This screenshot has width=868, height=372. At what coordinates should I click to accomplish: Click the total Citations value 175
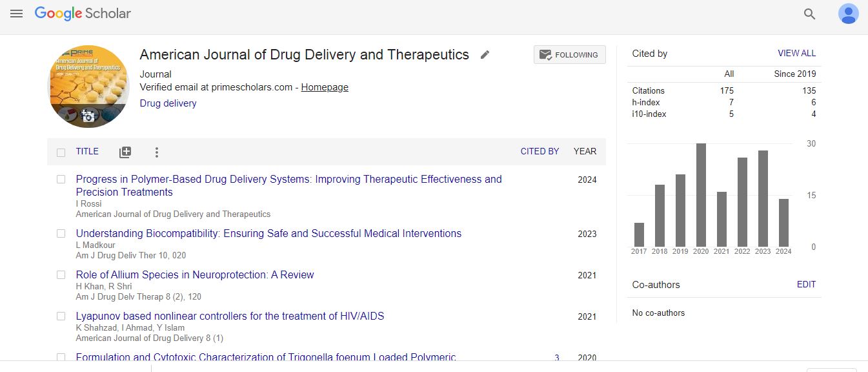[x=727, y=91]
